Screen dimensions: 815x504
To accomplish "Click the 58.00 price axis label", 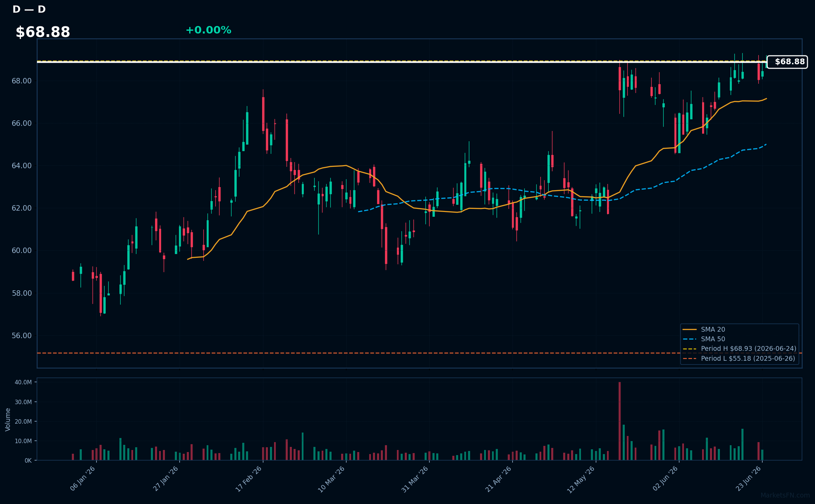I will point(22,293).
